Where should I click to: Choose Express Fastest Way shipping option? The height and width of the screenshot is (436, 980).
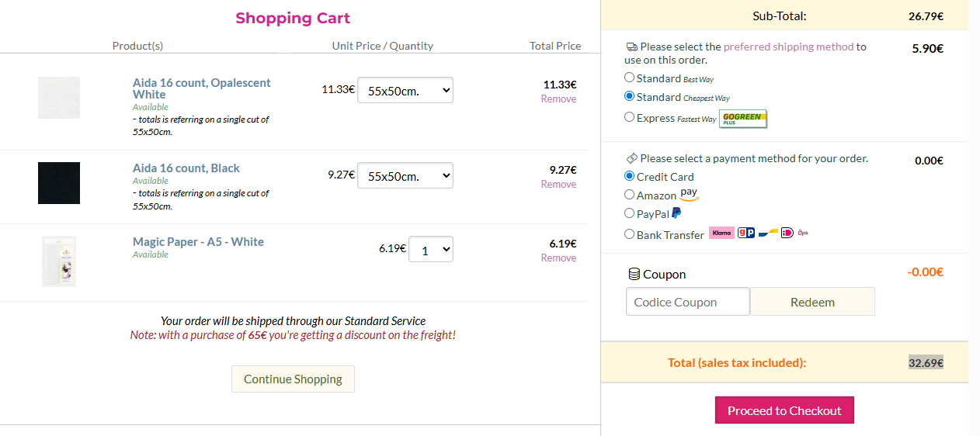pyautogui.click(x=629, y=118)
